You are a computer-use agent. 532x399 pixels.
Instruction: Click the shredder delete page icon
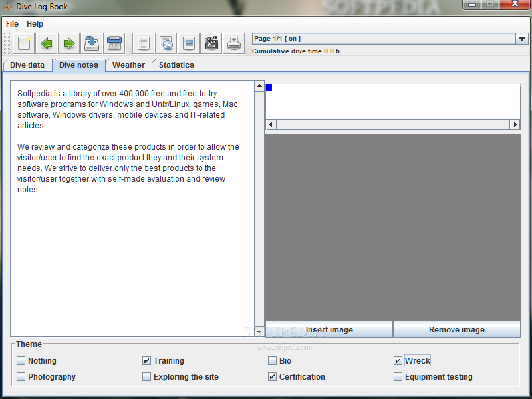114,43
